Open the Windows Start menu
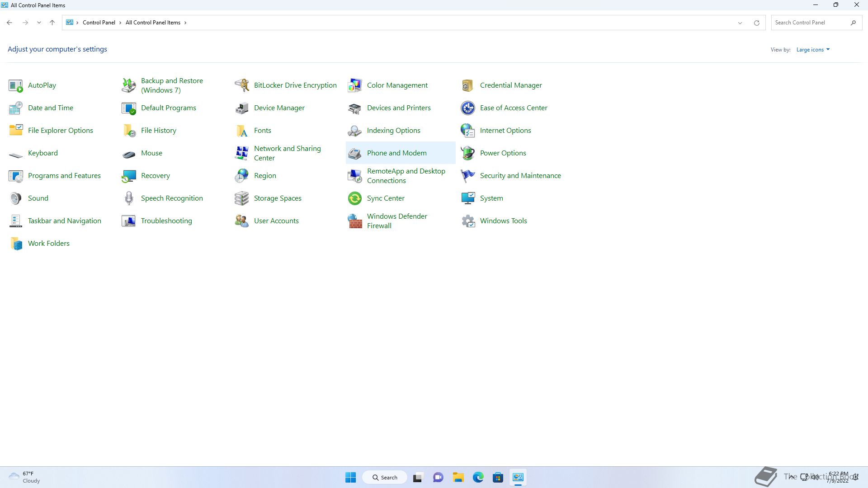The height and width of the screenshot is (488, 868). [x=350, y=478]
